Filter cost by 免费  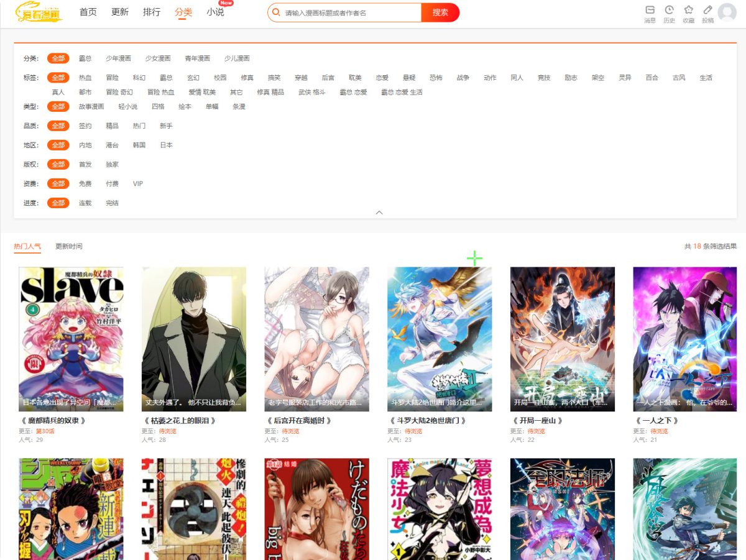click(85, 184)
